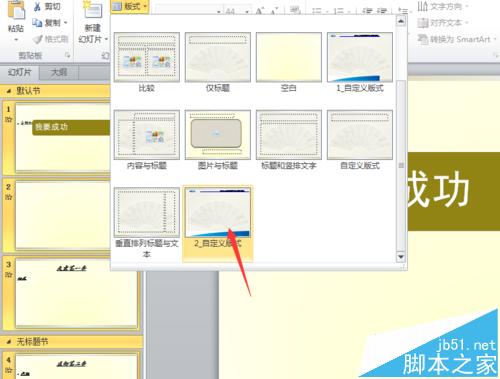Click the Copy (复制) icon

pyautogui.click(x=37, y=23)
